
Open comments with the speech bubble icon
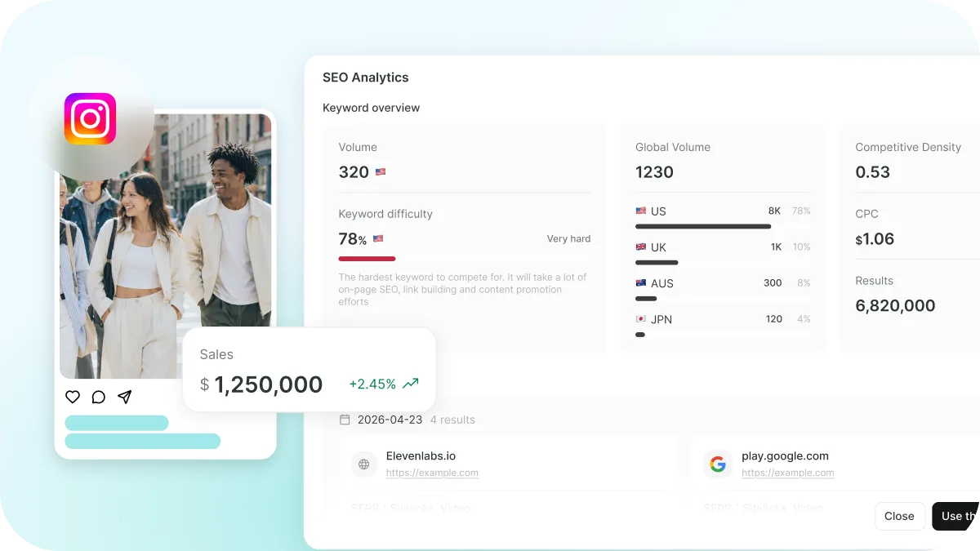click(99, 397)
